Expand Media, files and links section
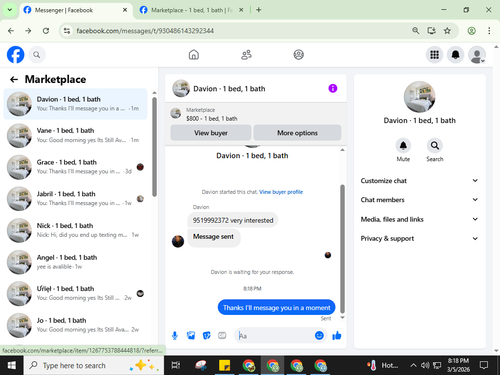The height and width of the screenshot is (375, 500). coord(419,219)
